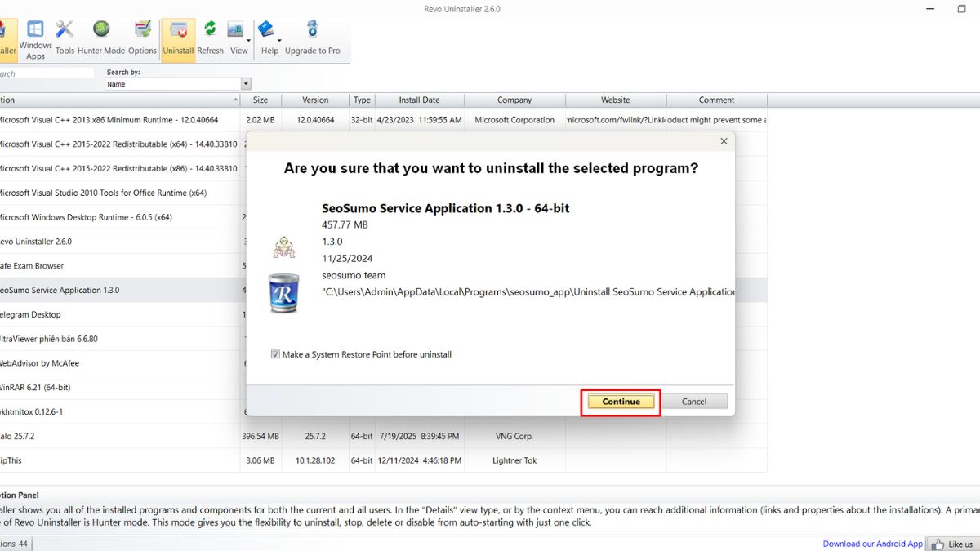This screenshot has width=980, height=551.
Task: Open the Tools toolbar icon
Action: click(65, 39)
